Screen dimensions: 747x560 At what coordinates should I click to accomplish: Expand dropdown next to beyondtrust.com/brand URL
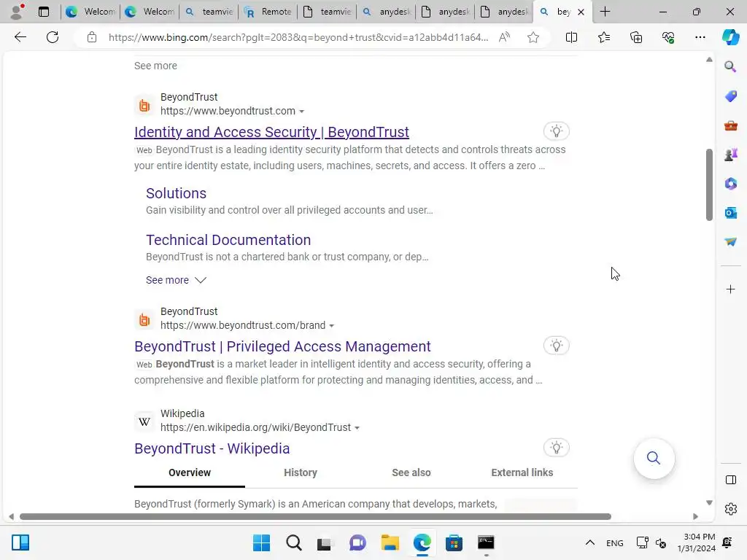click(332, 326)
